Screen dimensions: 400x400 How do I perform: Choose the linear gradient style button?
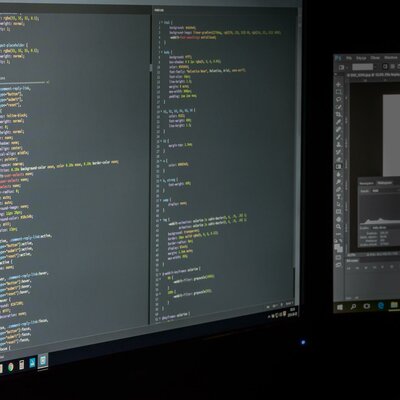[385, 67]
